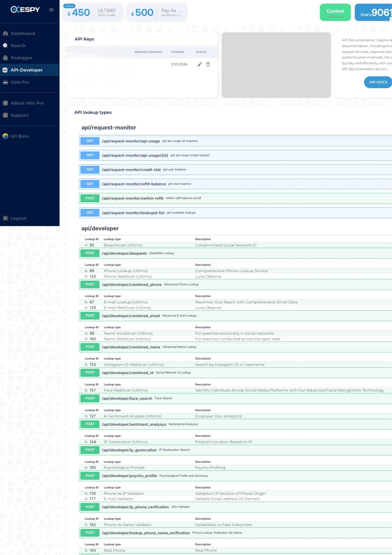The image size is (392, 555).
Task: Select the €500 Pay As plan card
Action: tap(157, 12)
